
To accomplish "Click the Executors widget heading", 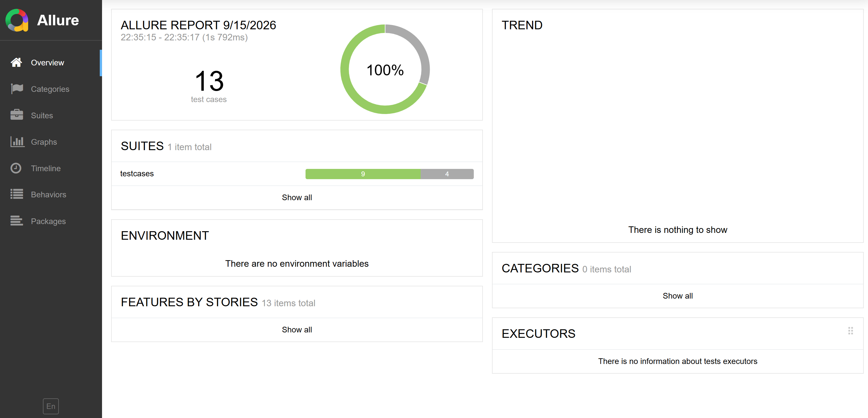I will 539,334.
